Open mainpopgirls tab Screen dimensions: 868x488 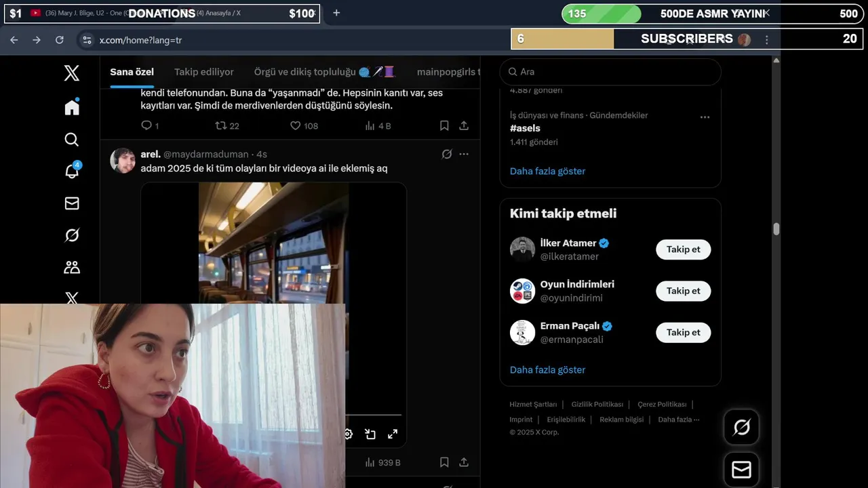448,72
